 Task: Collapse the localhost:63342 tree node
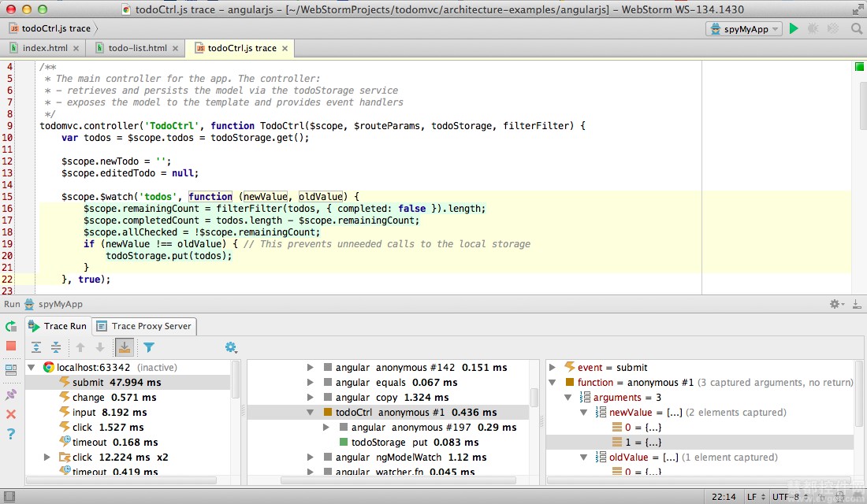tap(31, 367)
